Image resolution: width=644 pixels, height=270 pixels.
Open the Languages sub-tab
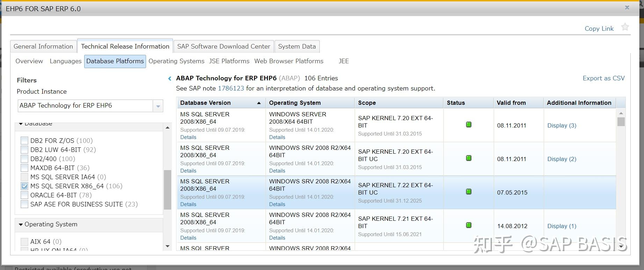coord(66,61)
